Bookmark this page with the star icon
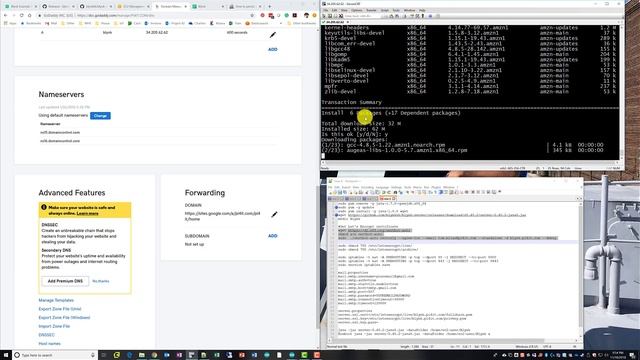This screenshot has width=640, height=360. click(x=252, y=16)
